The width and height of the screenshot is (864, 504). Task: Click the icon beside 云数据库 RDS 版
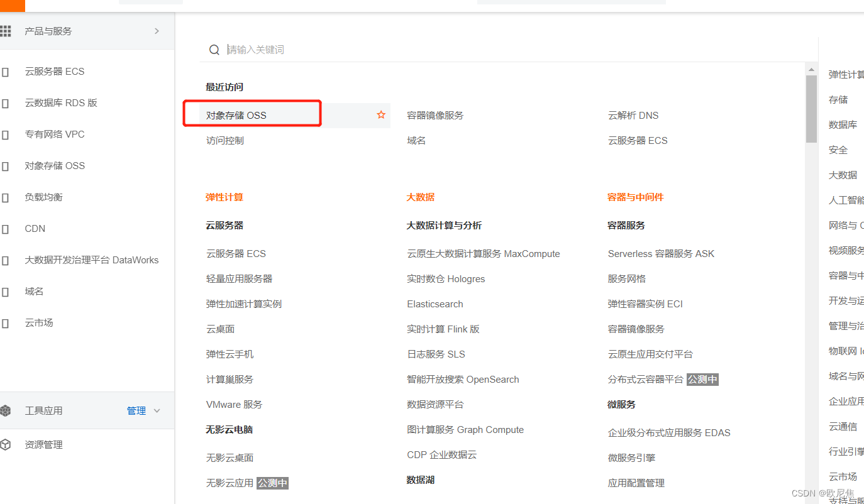[6, 103]
